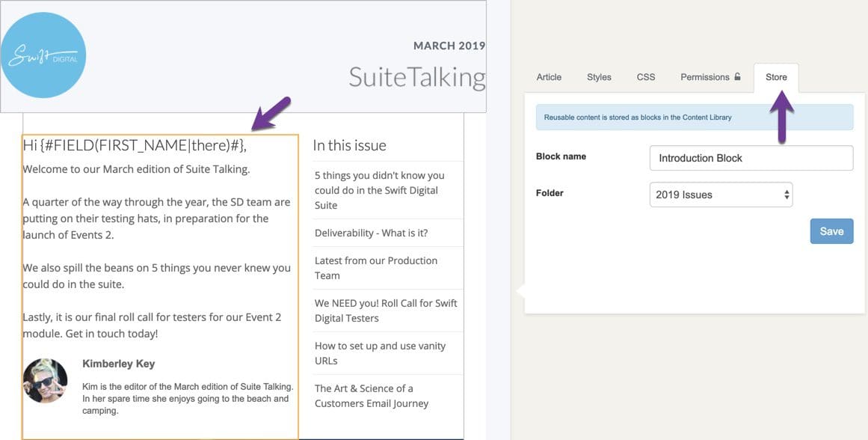Open 'How to set up vanity URLs' link
Viewport: 868px width, 440px height.
tap(381, 353)
